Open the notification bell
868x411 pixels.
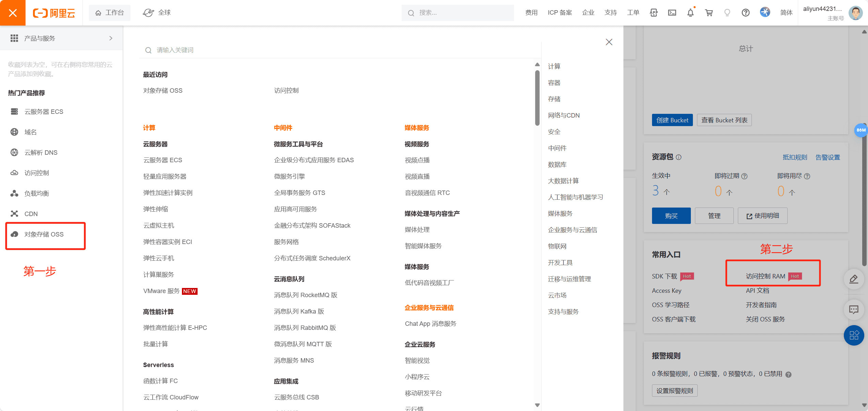pyautogui.click(x=690, y=13)
